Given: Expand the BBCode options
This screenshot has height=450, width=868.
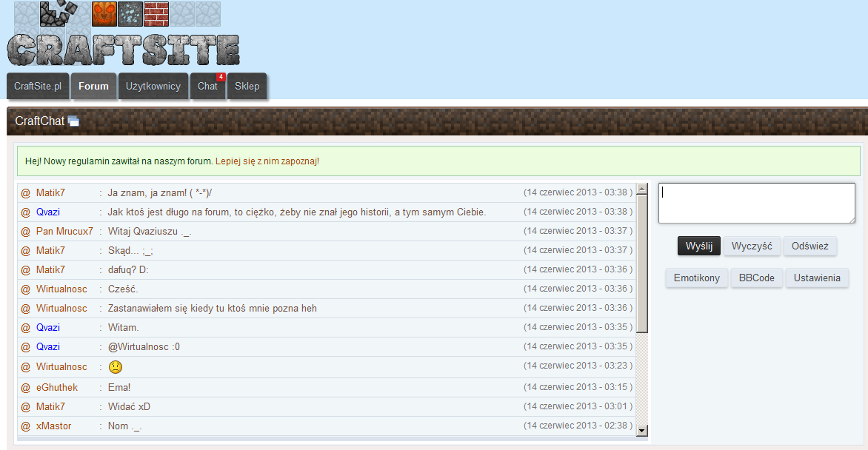Looking at the screenshot, I should pyautogui.click(x=756, y=278).
